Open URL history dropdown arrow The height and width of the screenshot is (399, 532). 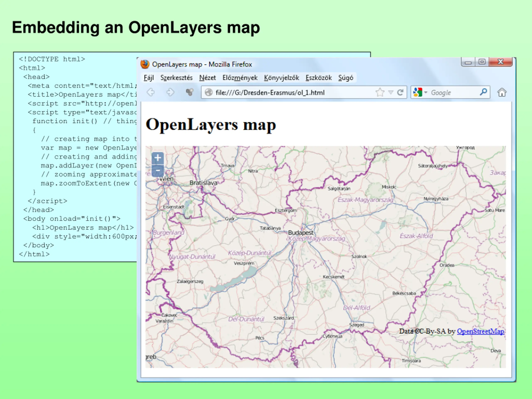click(x=391, y=93)
